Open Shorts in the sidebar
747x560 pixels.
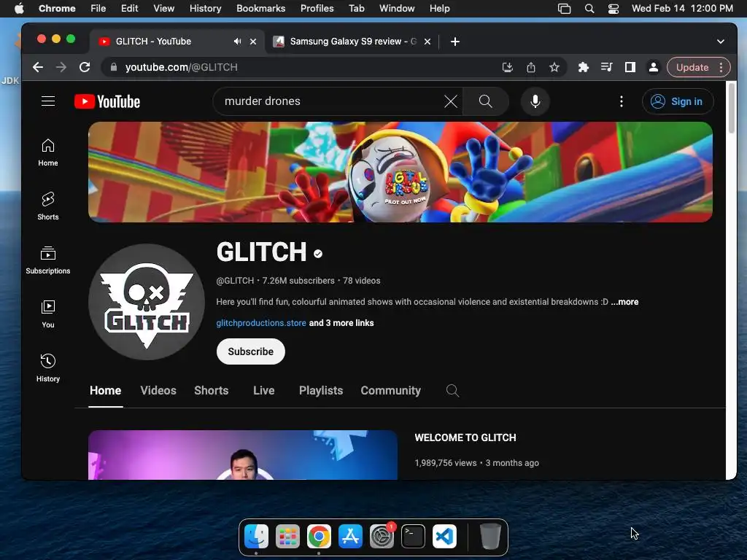pyautogui.click(x=48, y=206)
